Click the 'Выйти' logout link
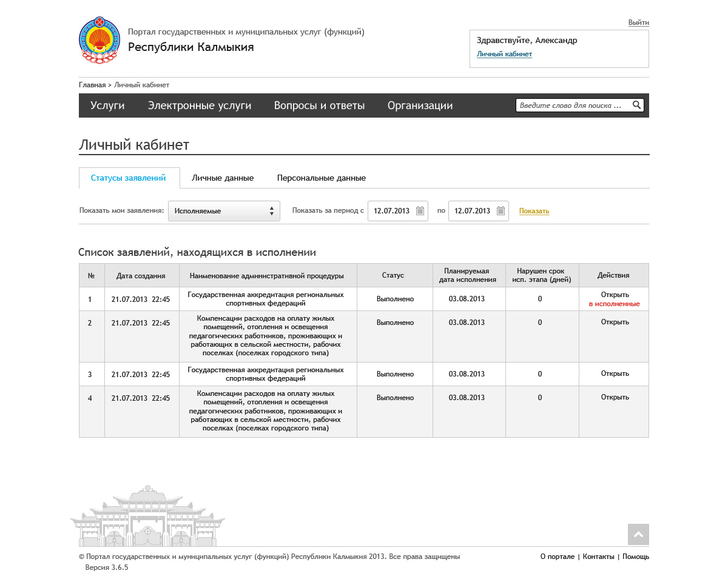Viewport: 728px width, 582px height. click(x=638, y=22)
